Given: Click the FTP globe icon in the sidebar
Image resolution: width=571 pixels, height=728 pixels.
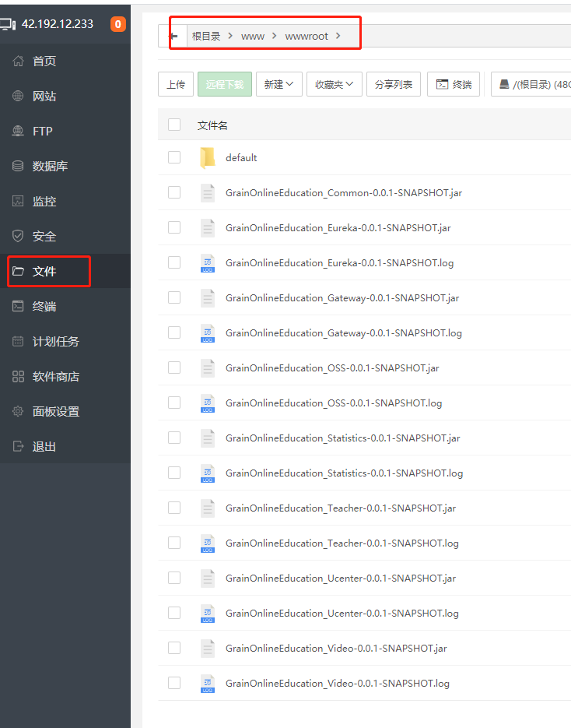Looking at the screenshot, I should point(18,131).
